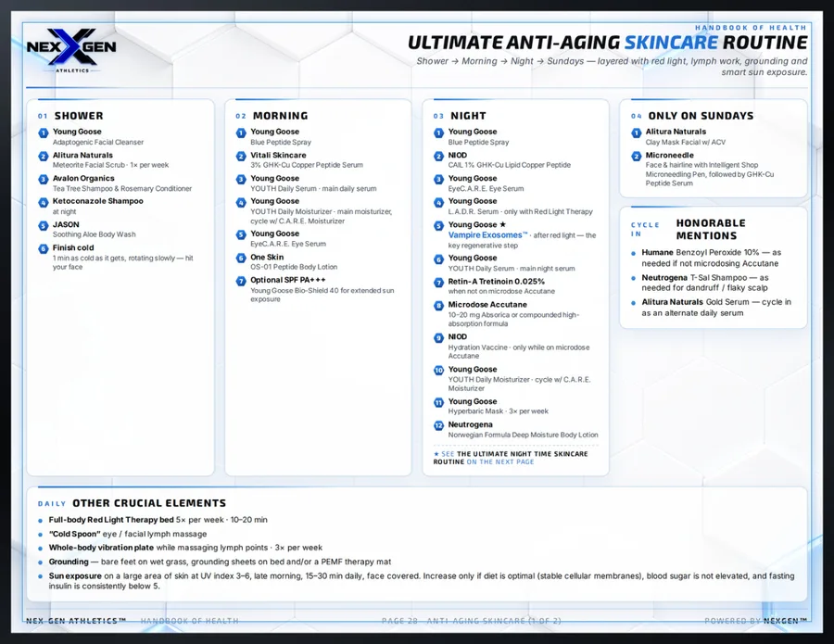Click 'Alitura Naturals Gold Serum' mention
Screen dimensions: 834x644
[716, 308]
